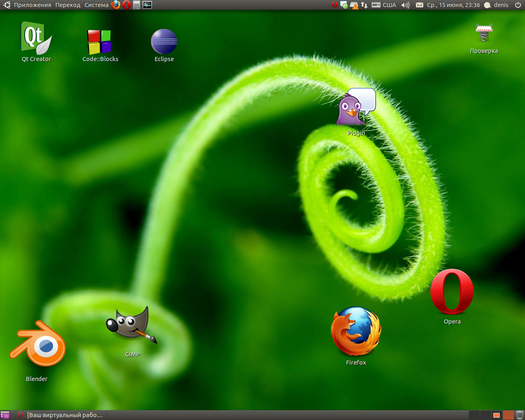This screenshot has width=525, height=420.
Task: Open the volume control indicator
Action: click(405, 5)
